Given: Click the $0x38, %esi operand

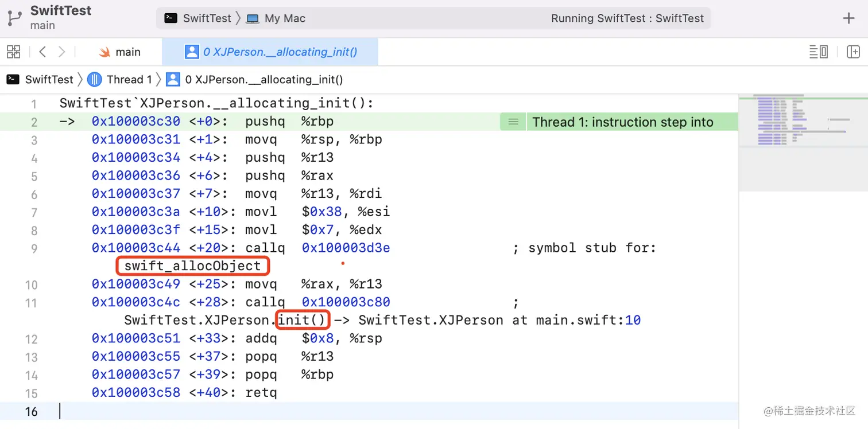Looking at the screenshot, I should tap(346, 212).
